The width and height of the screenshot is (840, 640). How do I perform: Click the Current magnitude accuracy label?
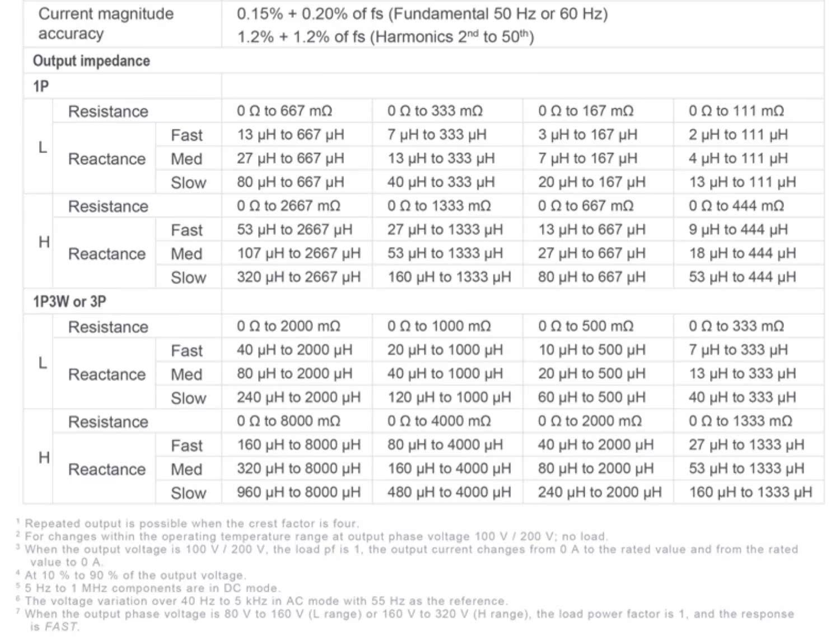pos(106,24)
